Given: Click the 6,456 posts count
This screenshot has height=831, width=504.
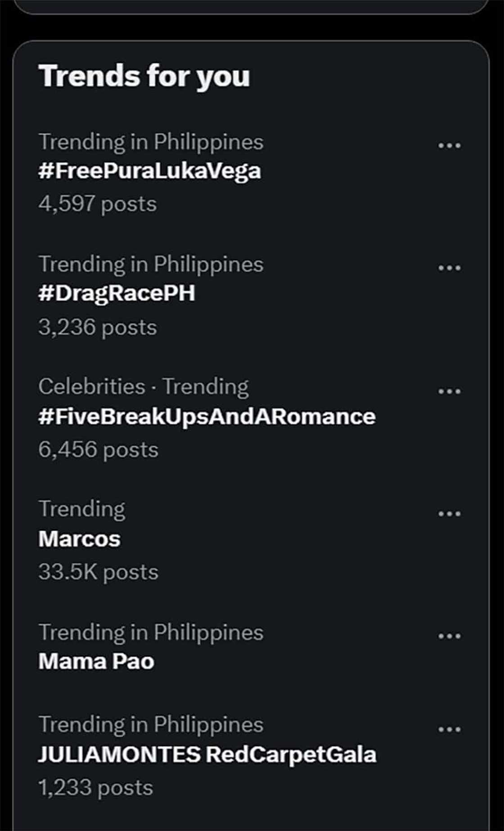Looking at the screenshot, I should pos(98,450).
